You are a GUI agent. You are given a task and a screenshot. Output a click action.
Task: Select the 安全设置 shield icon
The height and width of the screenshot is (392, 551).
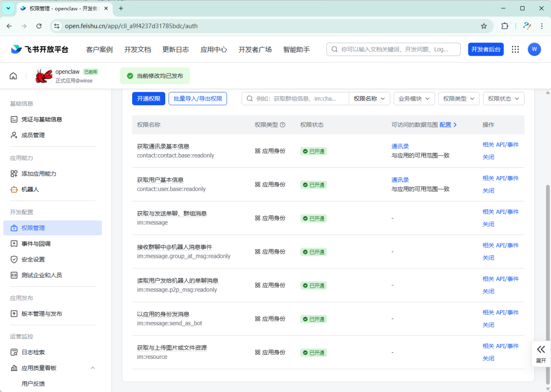pyautogui.click(x=14, y=259)
